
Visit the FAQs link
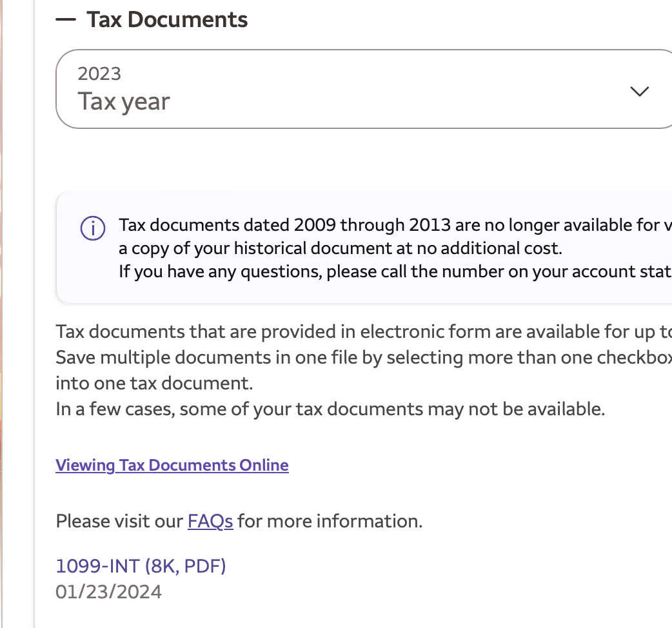(x=210, y=521)
